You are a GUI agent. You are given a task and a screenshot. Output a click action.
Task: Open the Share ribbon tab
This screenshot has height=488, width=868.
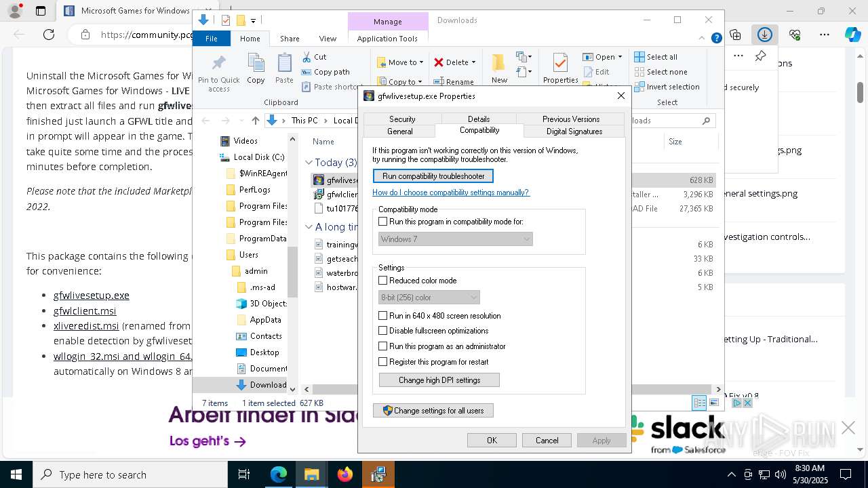coord(290,39)
